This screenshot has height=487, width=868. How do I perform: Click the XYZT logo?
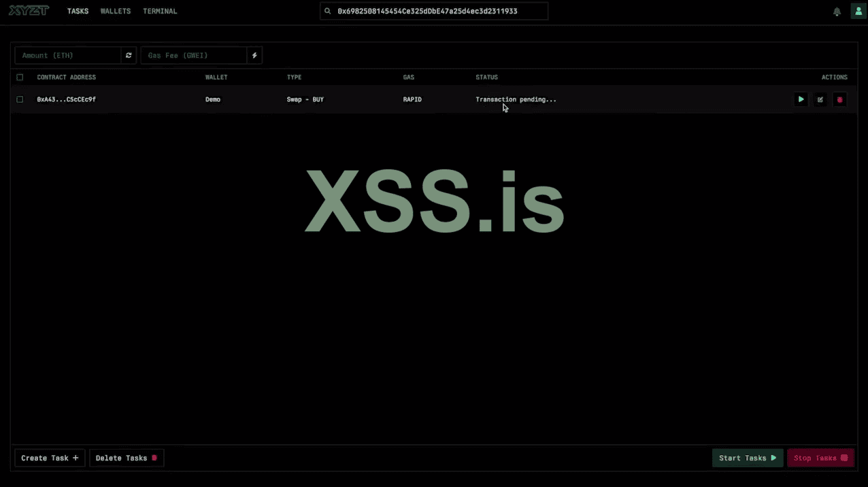click(29, 11)
